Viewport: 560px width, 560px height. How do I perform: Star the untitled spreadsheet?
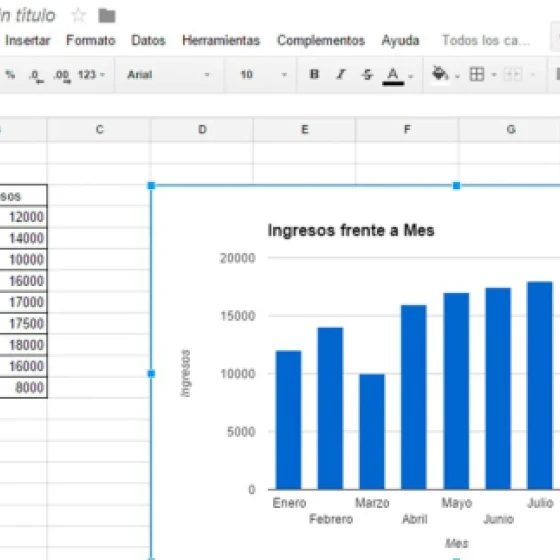pos(78,15)
